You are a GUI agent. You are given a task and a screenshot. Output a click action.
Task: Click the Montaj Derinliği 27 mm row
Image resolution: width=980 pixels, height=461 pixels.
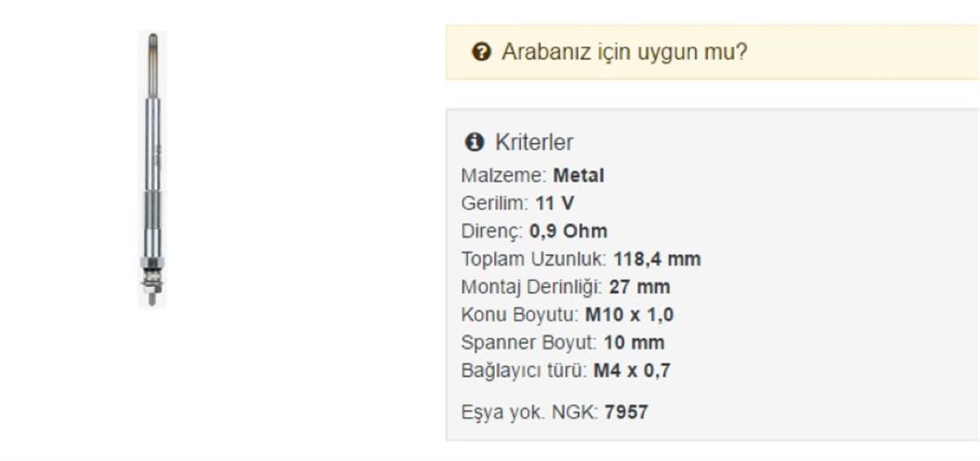click(565, 287)
